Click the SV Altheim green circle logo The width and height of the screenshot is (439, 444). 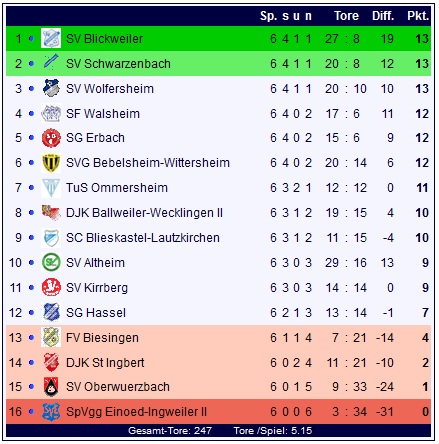coord(51,262)
